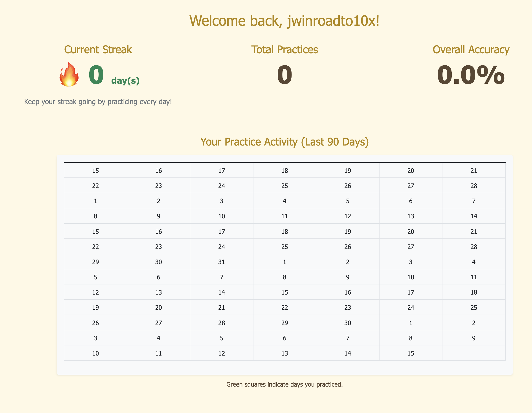Select day 2 in the row starting with 26
532x413 pixels.
pos(474,323)
